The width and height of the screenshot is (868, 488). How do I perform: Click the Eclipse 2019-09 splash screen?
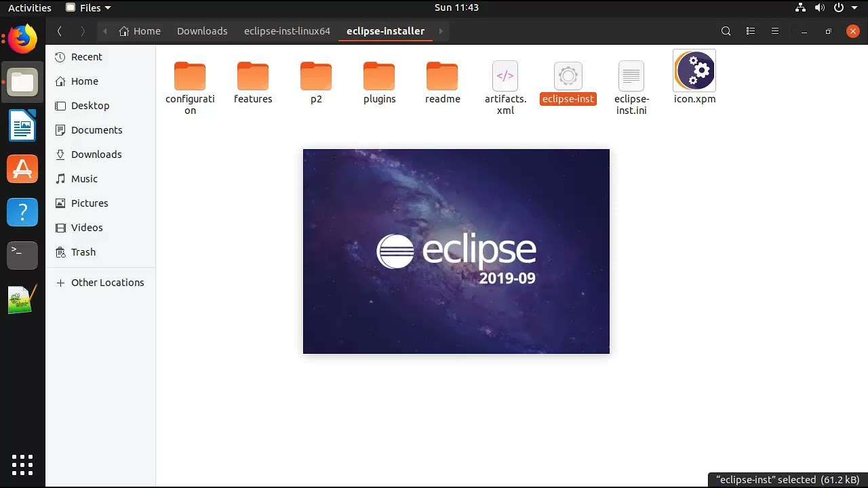click(x=456, y=251)
